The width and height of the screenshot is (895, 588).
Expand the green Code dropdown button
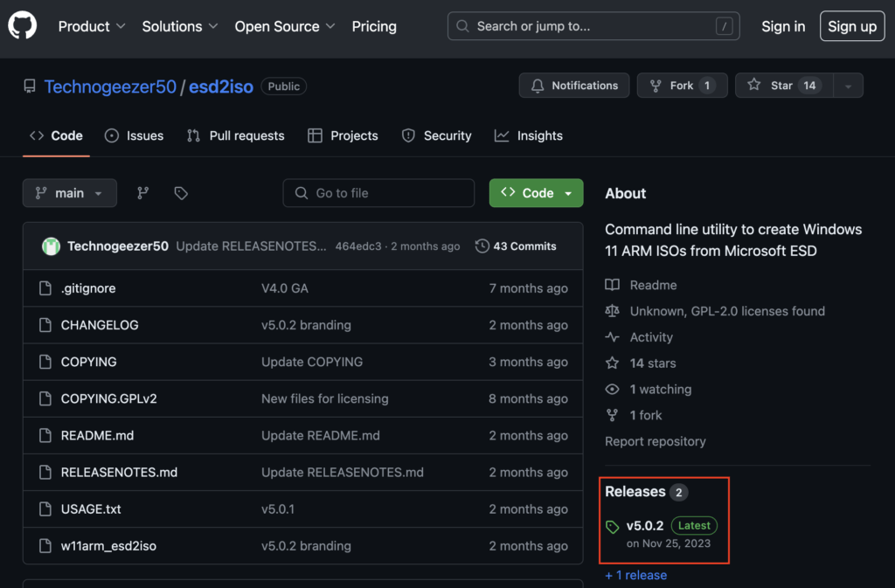(536, 193)
